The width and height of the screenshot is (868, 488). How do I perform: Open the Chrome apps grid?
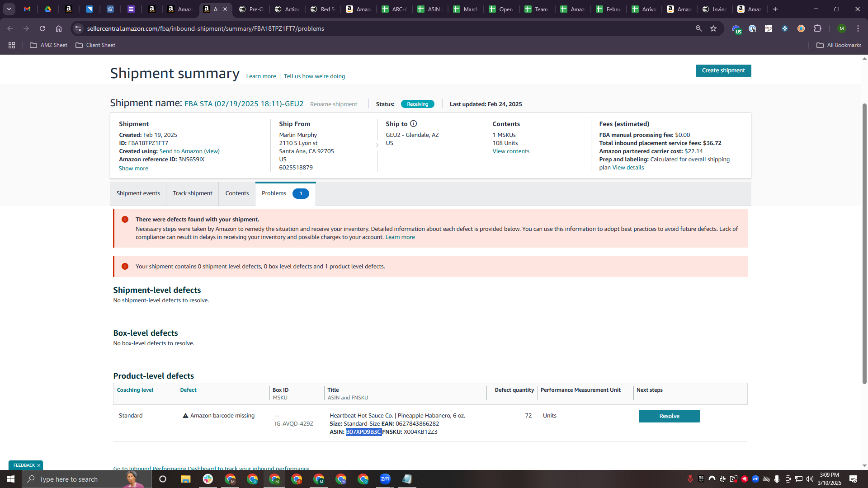12,45
